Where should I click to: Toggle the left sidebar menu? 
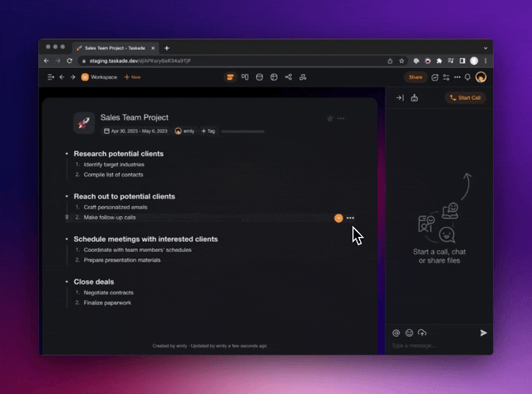pos(51,77)
